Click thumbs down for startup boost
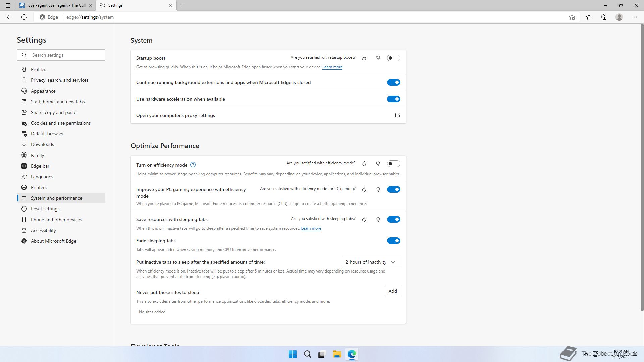Viewport: 644px width, 362px height. tap(378, 58)
